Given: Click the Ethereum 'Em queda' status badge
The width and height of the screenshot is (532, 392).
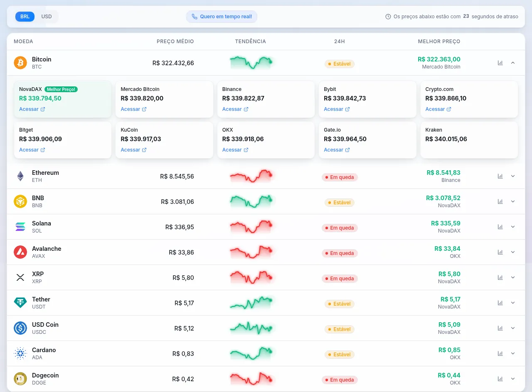Looking at the screenshot, I should coord(340,177).
